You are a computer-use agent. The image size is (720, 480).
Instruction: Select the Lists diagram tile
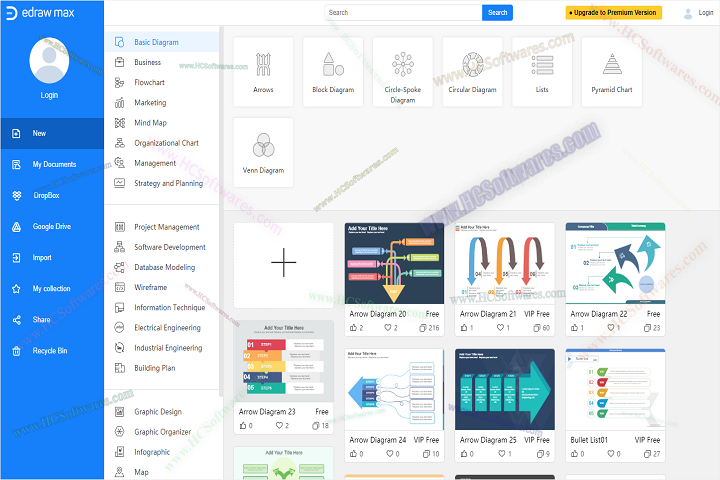click(542, 72)
